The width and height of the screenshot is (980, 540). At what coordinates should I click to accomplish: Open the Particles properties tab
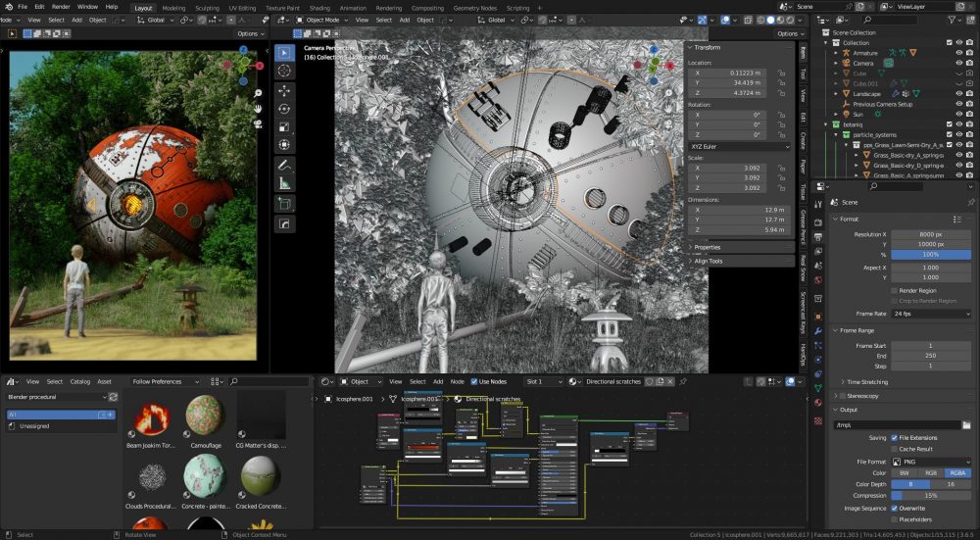click(x=818, y=345)
